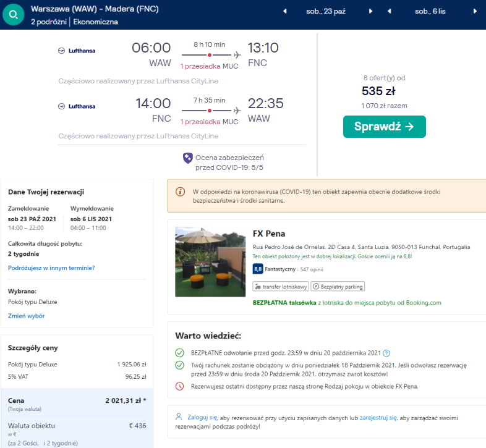Click '1 070 zł razem' total text
The height and width of the screenshot is (448, 486).
(x=384, y=106)
